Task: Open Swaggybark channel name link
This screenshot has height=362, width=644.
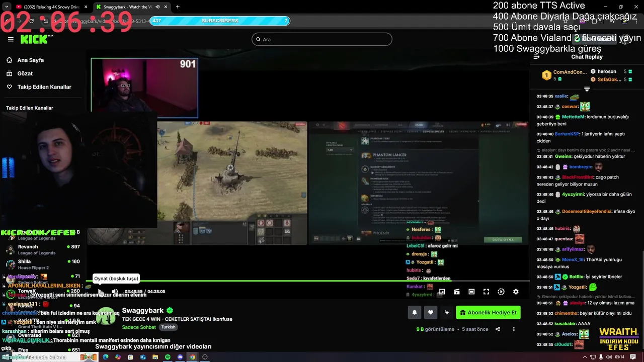Action: coord(143,311)
